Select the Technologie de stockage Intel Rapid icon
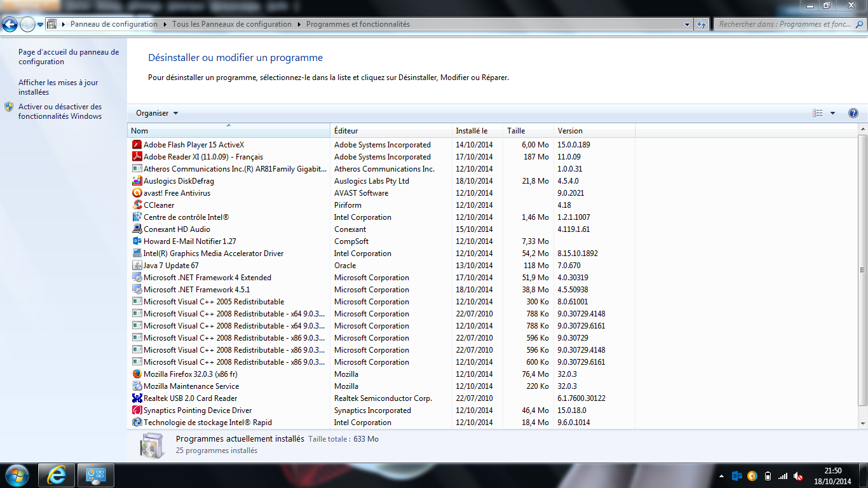Viewport: 868px width, 488px height. pyautogui.click(x=137, y=423)
